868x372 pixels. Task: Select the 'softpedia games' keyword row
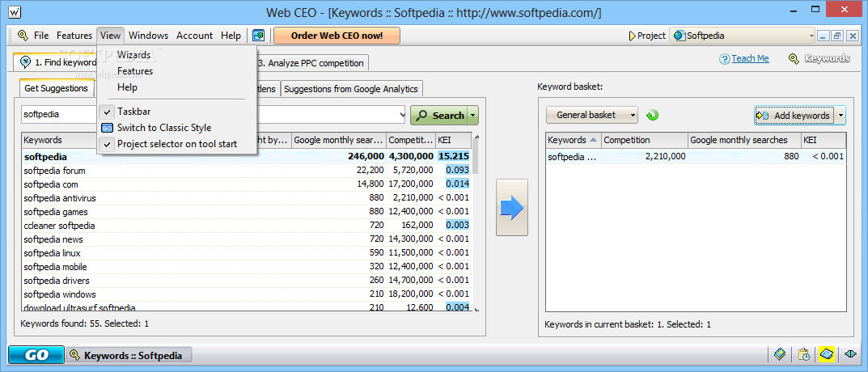point(247,212)
